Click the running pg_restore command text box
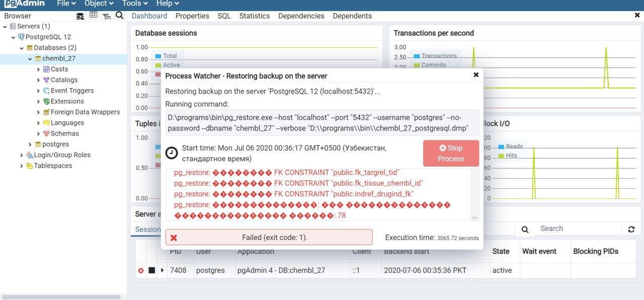 pyautogui.click(x=322, y=123)
